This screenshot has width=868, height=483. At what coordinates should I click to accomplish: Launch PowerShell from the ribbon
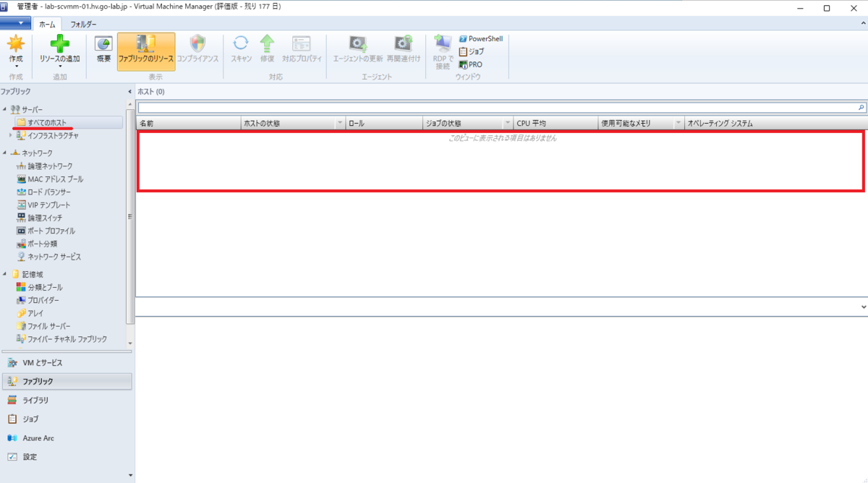(x=480, y=39)
